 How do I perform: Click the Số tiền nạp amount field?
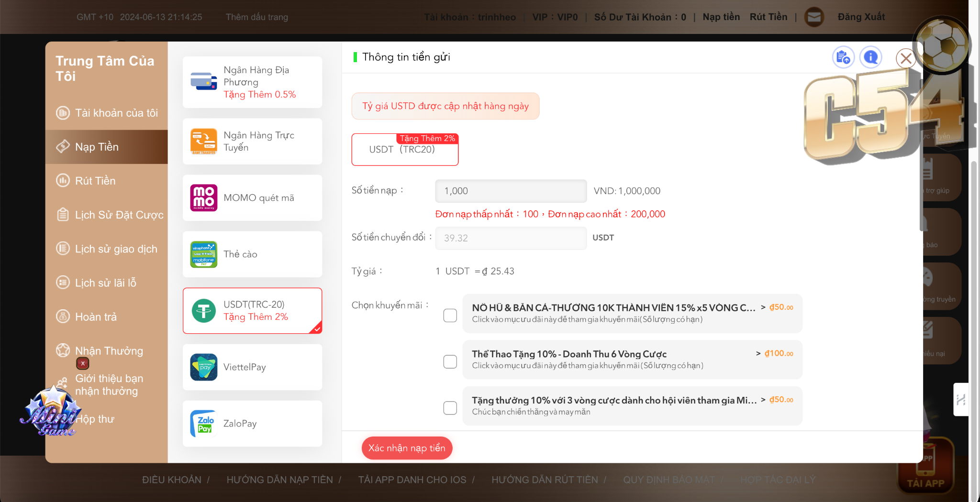pyautogui.click(x=511, y=191)
